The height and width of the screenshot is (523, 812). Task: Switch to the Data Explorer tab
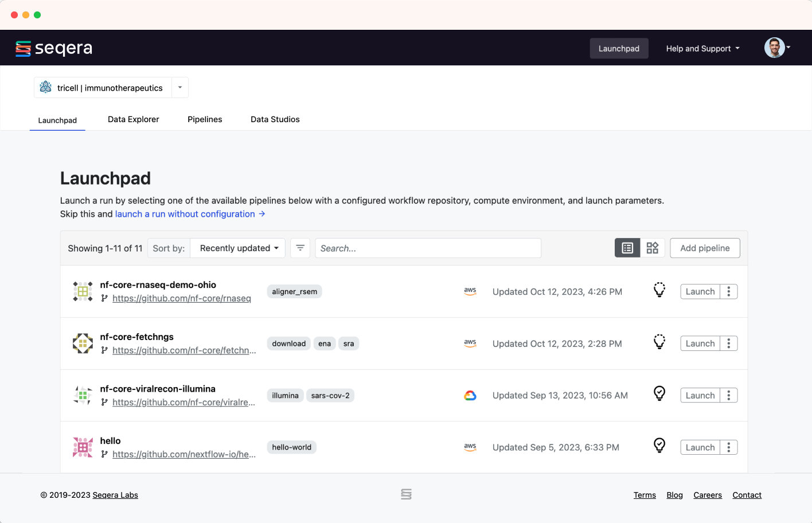pos(134,119)
